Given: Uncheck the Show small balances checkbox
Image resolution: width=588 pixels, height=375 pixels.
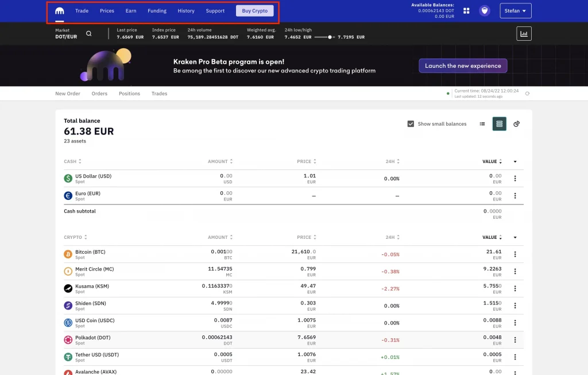Looking at the screenshot, I should click(x=411, y=123).
